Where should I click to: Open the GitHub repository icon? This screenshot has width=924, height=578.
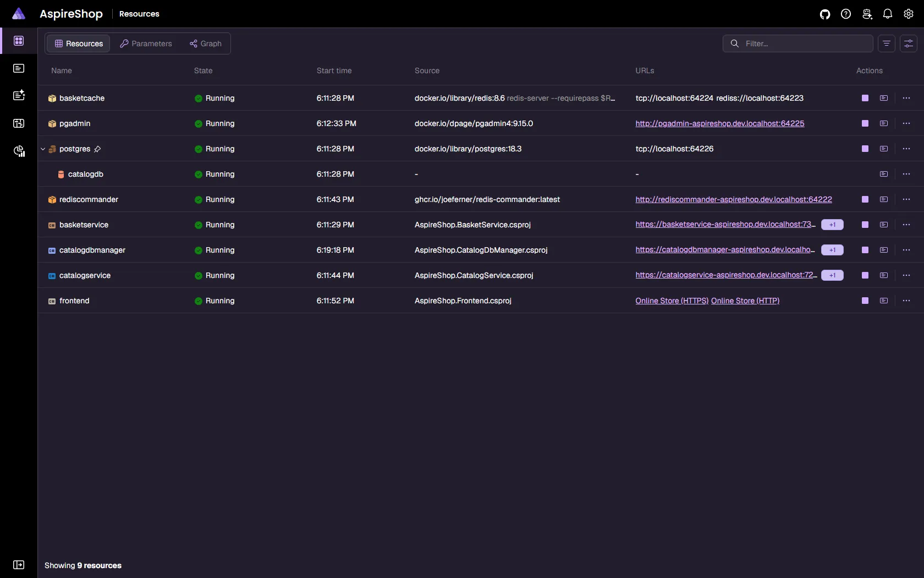pos(825,14)
